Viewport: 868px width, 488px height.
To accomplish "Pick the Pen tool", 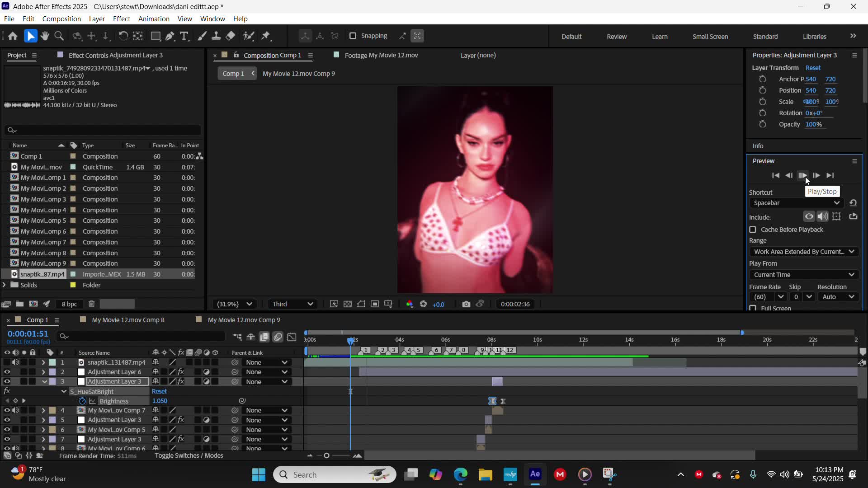I will pyautogui.click(x=170, y=36).
